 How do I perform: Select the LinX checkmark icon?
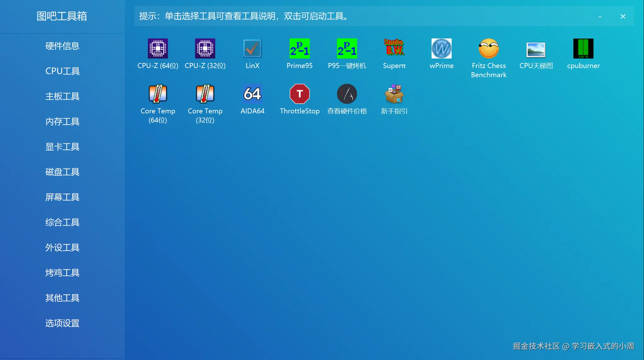[x=252, y=49]
